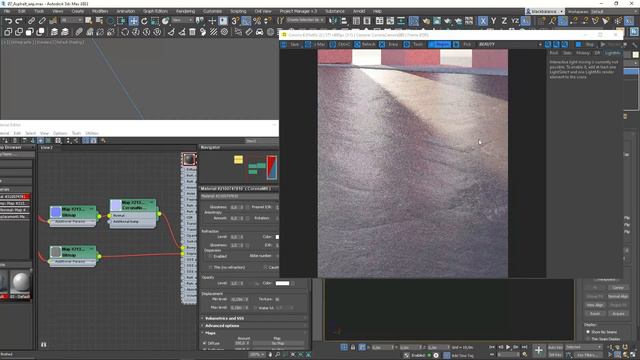Switch to the History tab in frame buffer
Viewport: 640px width, 360px height.
click(583, 53)
